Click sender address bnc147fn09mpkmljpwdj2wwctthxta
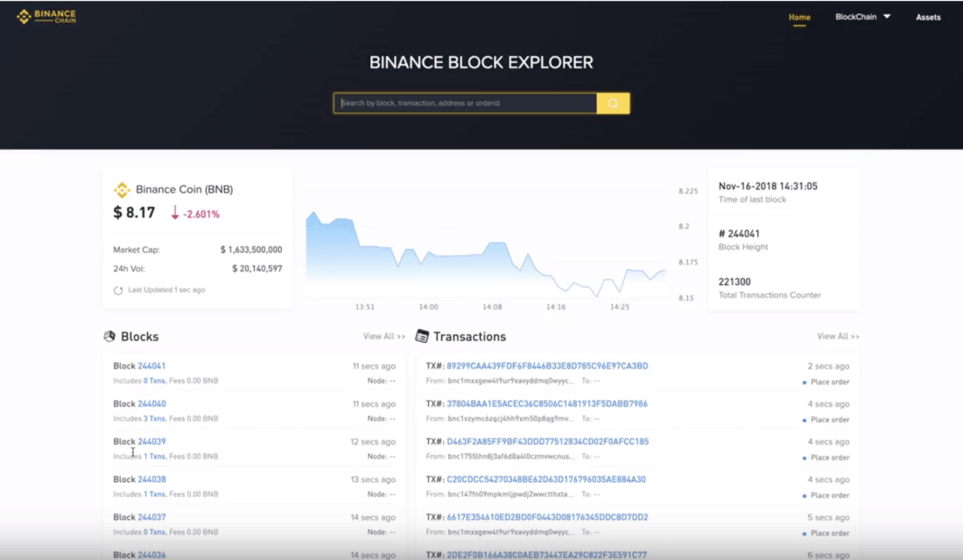This screenshot has height=560, width=963. pos(510,494)
